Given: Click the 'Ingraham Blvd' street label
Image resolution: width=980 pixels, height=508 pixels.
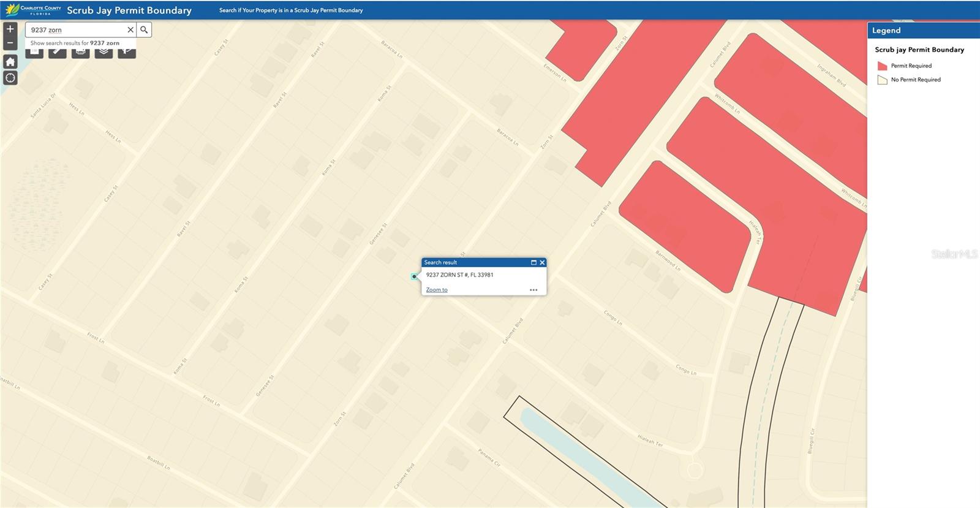Looking at the screenshot, I should [832, 75].
